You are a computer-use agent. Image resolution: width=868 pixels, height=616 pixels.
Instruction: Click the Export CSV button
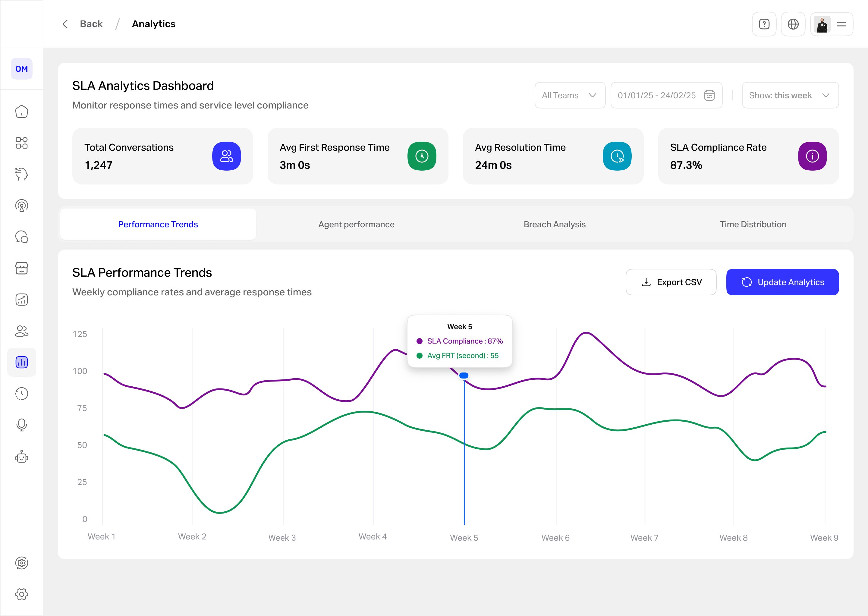click(x=671, y=282)
